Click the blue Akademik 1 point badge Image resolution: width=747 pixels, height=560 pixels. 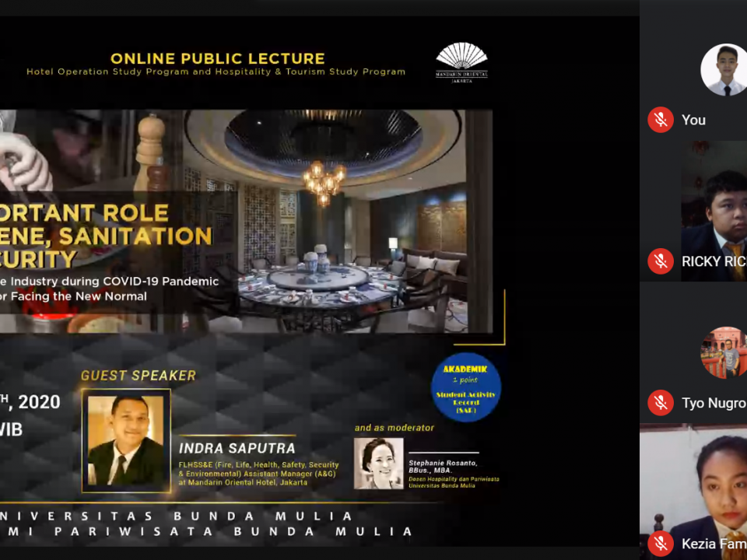coord(466,387)
